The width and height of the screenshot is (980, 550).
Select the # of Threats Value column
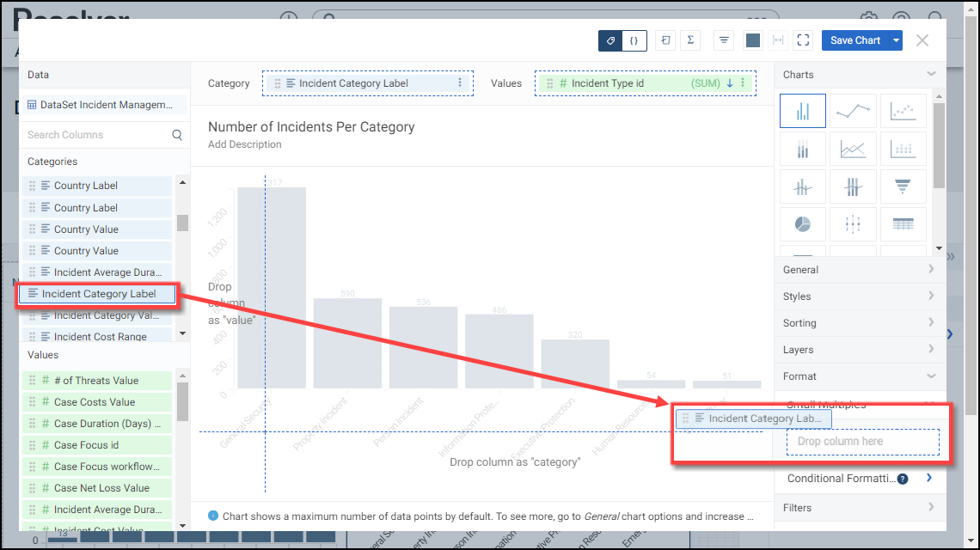pos(97,381)
